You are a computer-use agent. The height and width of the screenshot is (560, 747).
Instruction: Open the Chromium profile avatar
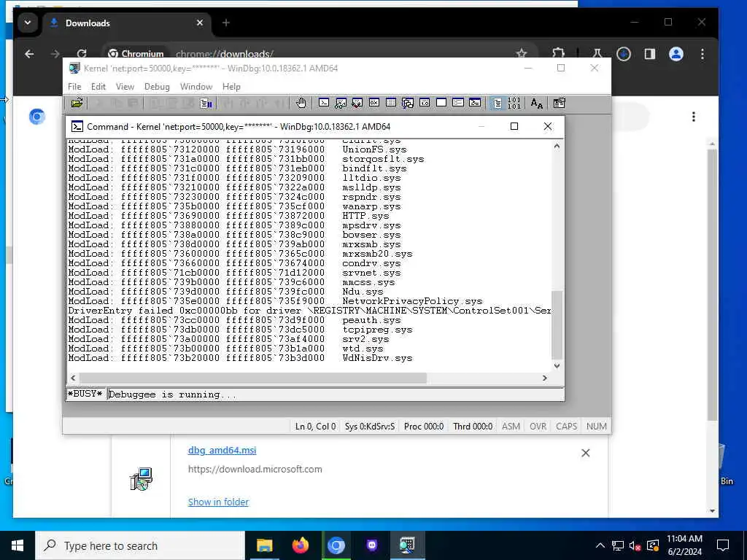click(x=676, y=54)
